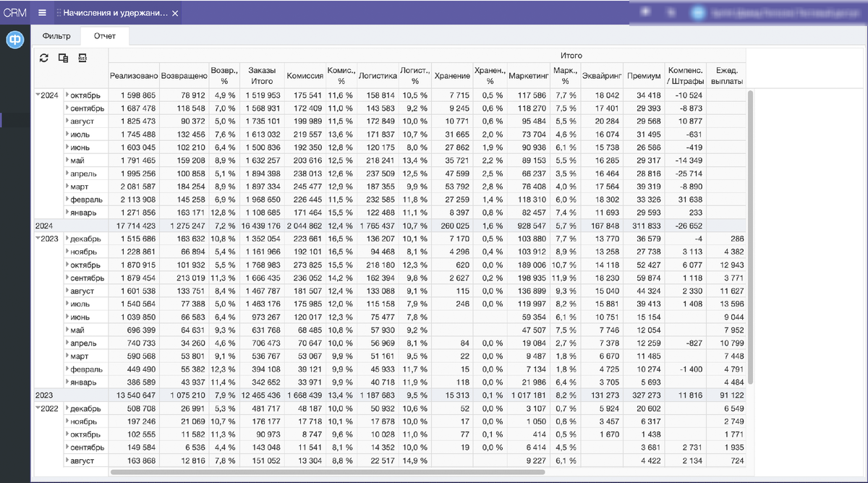
Task: Select апрель 2024 Компенс. value -25 714
Action: [x=684, y=174]
